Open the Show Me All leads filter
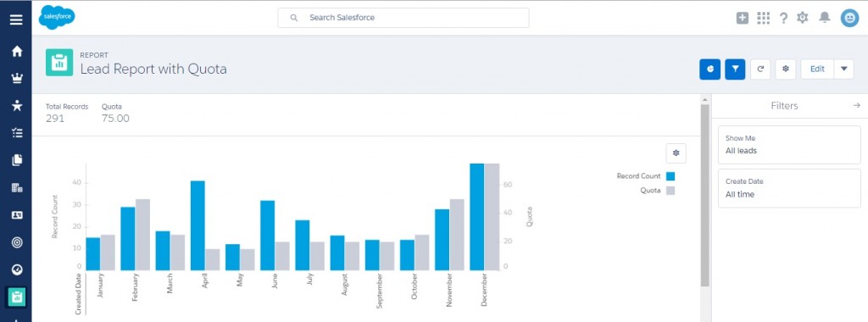The height and width of the screenshot is (322, 868). [789, 145]
